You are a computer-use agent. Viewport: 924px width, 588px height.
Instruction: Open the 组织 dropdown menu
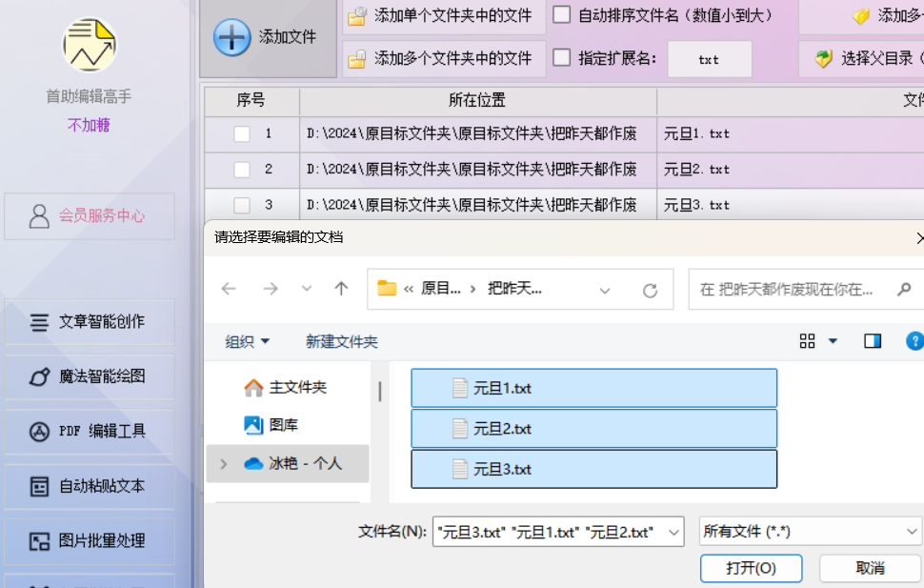coord(248,341)
